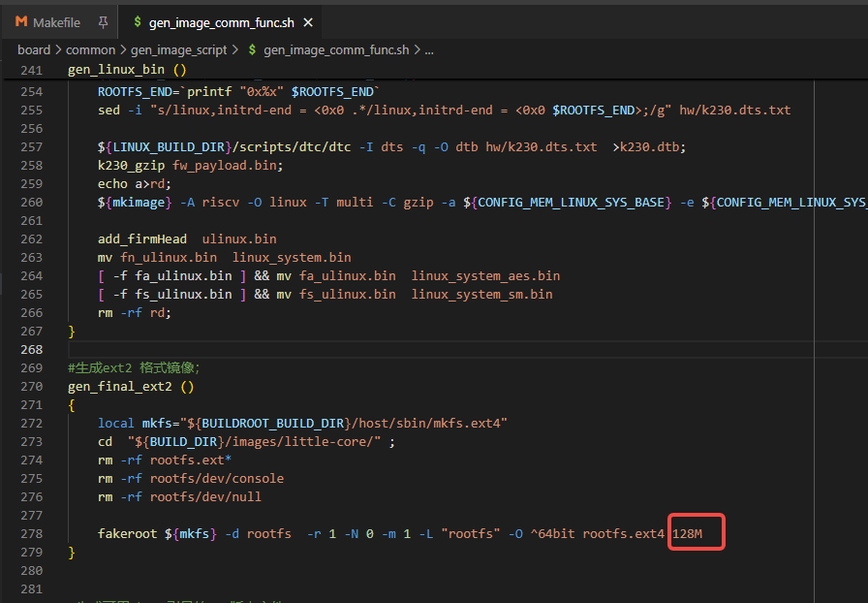Image resolution: width=868 pixels, height=603 pixels.
Task: Open the common breadcrumb segment
Action: point(90,49)
